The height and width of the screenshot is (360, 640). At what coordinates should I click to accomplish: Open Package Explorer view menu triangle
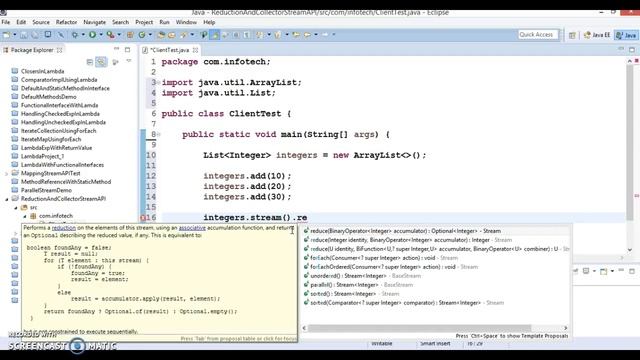click(x=129, y=61)
